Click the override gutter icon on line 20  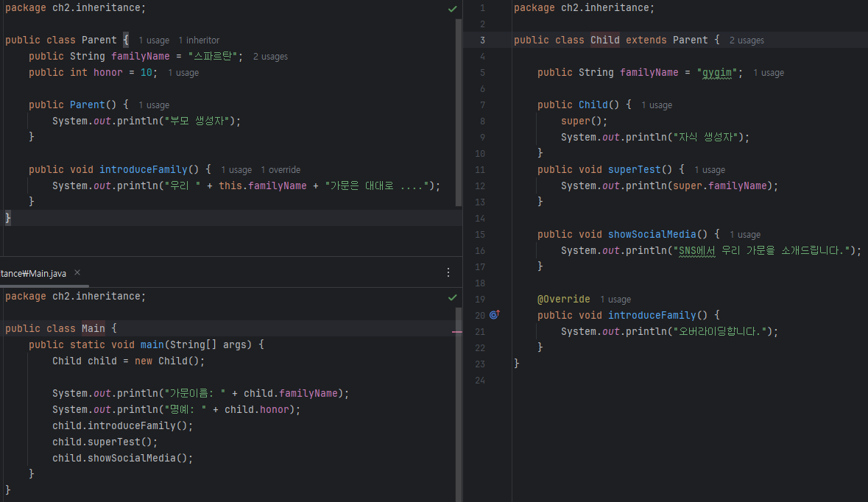(x=494, y=315)
